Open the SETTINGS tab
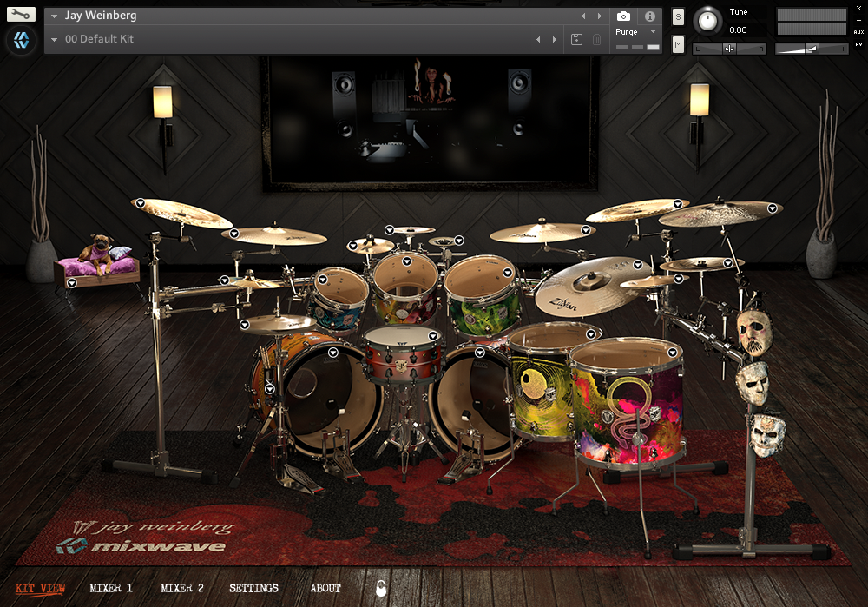 point(253,588)
